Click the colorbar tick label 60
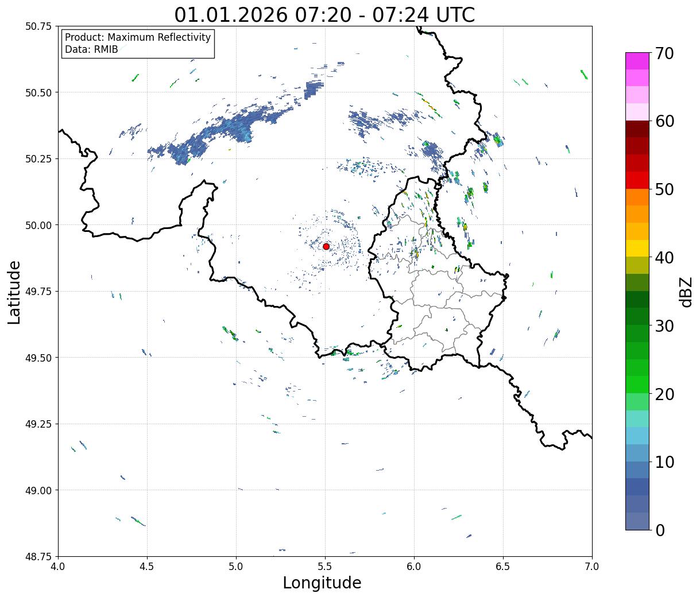The image size is (700, 597). click(x=664, y=121)
